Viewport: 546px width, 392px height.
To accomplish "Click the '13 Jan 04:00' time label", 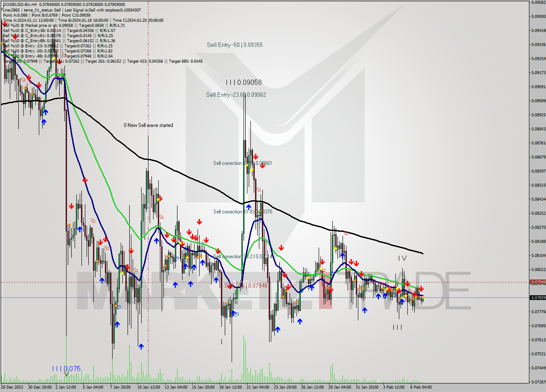I will click(x=176, y=387).
